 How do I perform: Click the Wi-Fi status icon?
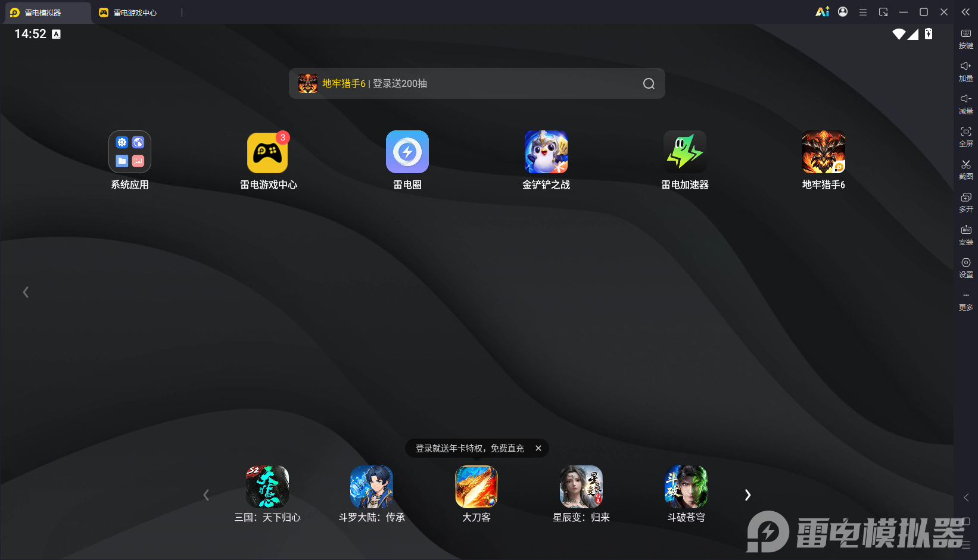[899, 34]
